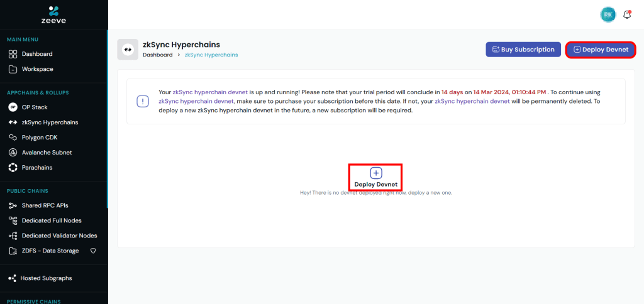Click Dashboard breadcrumb link
This screenshot has height=304, width=644.
(158, 55)
